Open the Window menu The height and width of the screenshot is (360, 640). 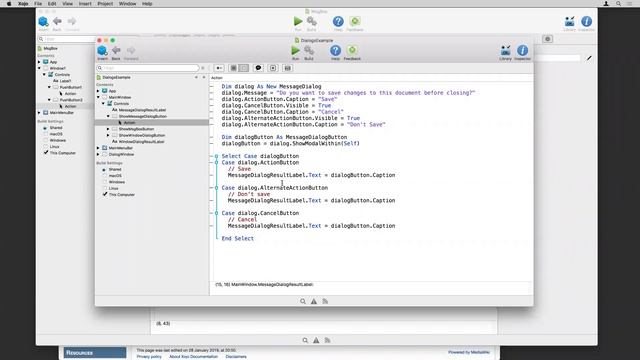[x=127, y=4]
